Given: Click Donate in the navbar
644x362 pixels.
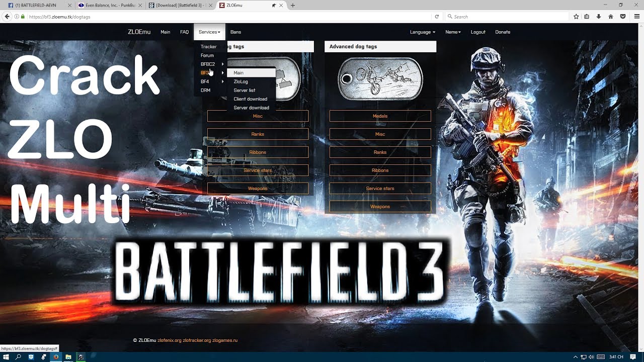Looking at the screenshot, I should click(x=503, y=32).
